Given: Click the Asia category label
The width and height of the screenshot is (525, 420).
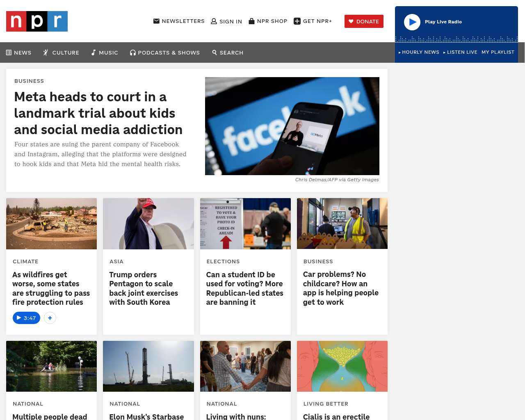Looking at the screenshot, I should (x=116, y=261).
